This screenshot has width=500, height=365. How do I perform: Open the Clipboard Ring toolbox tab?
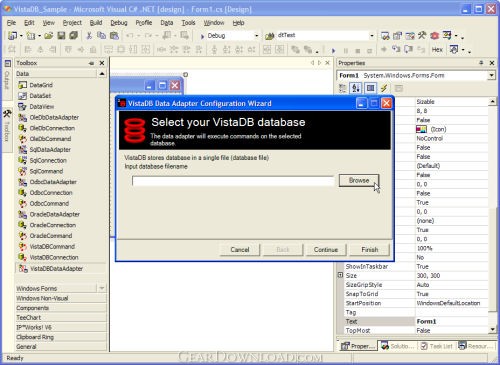pyautogui.click(x=61, y=337)
